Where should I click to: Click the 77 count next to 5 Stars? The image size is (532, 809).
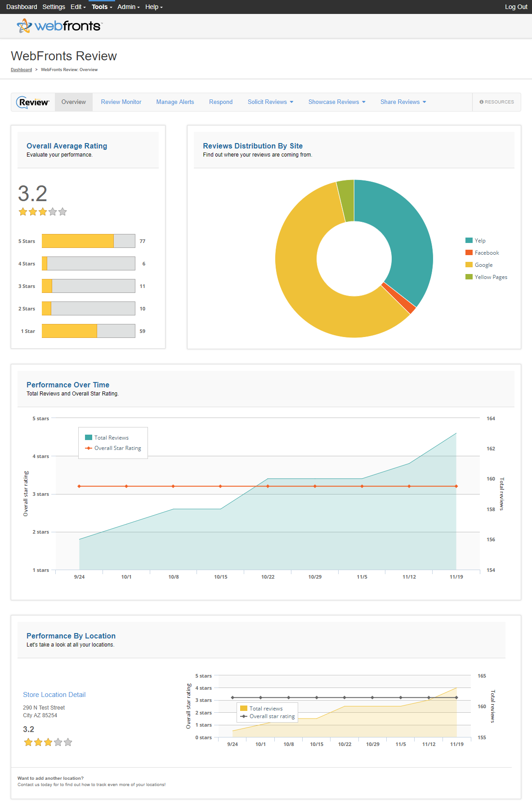tap(143, 242)
